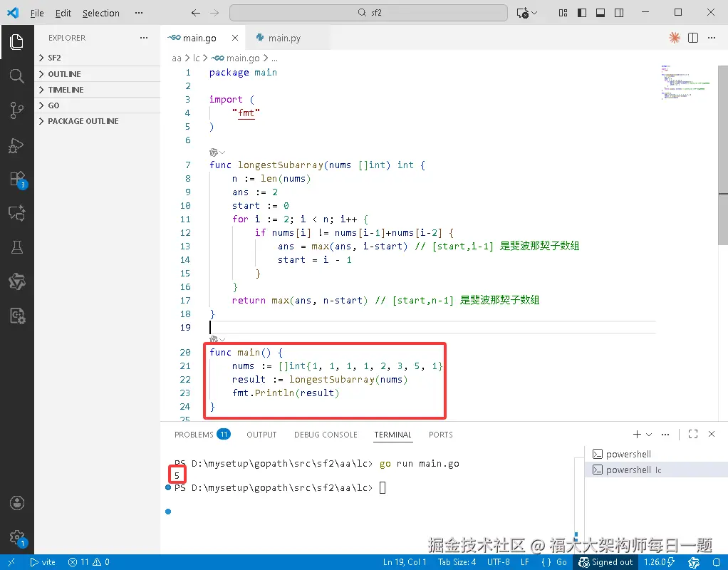
Task: Click the editor vertical scrollbar
Action: [x=723, y=155]
